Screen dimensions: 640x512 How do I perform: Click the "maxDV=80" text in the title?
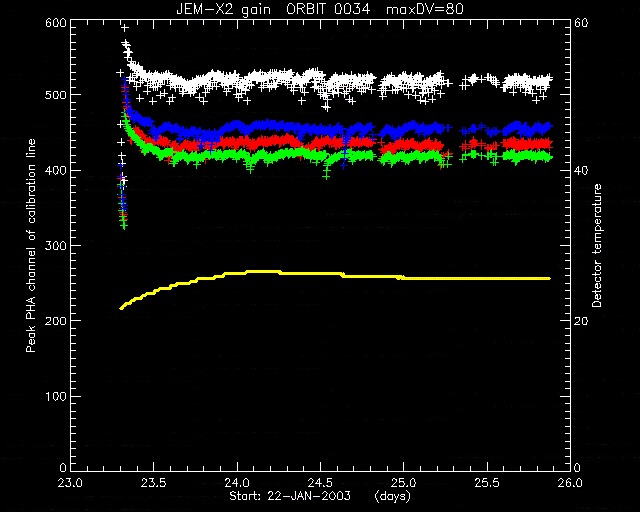(x=424, y=9)
